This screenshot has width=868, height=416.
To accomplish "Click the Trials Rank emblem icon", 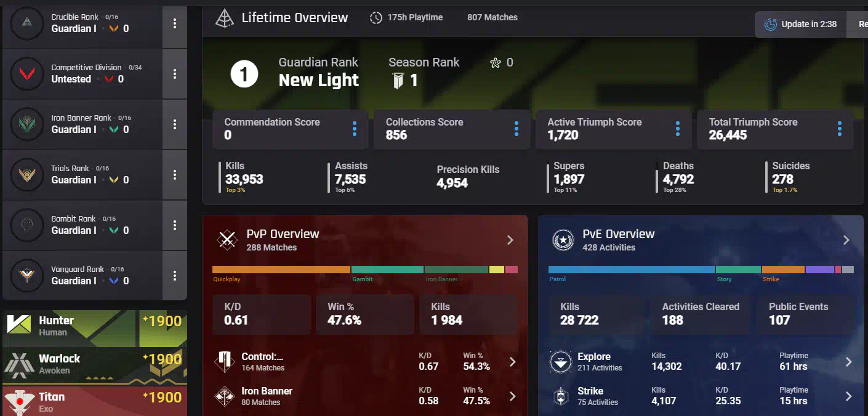I will (26, 175).
